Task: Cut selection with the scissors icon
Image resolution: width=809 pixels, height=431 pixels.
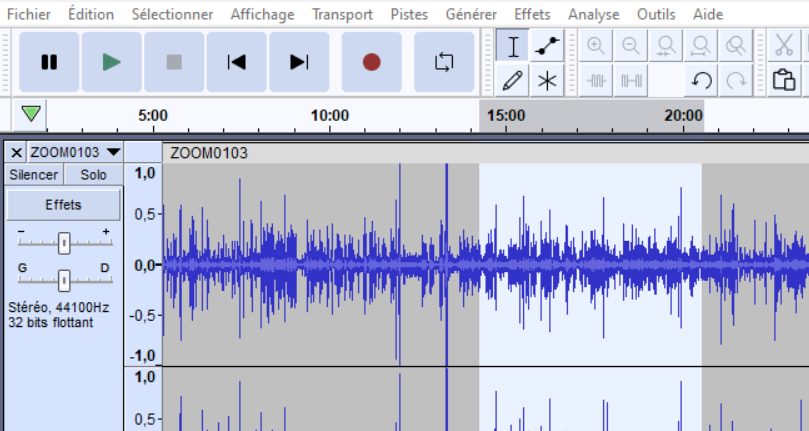Action: coord(784,46)
